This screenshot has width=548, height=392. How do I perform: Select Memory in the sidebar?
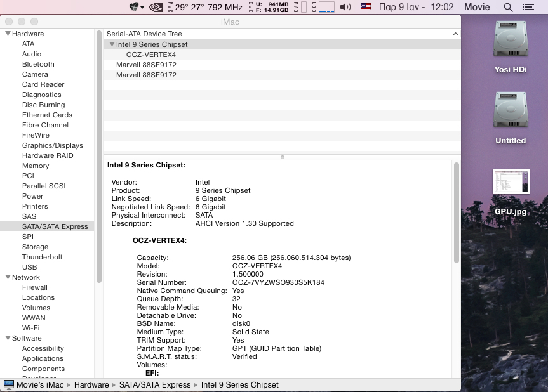[36, 166]
